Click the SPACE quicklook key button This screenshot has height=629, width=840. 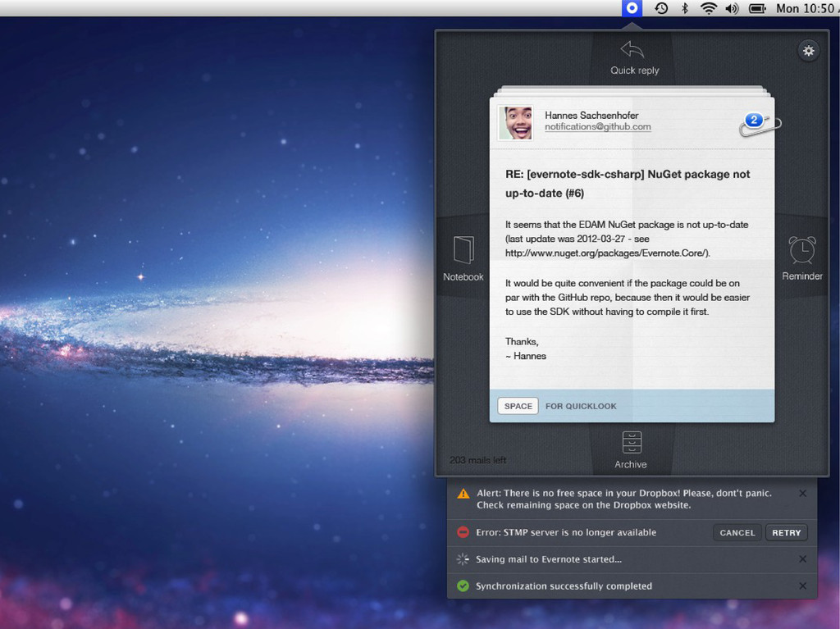518,406
